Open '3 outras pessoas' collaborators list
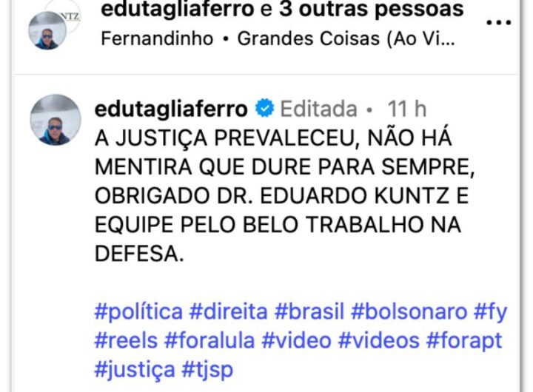This screenshot has height=392, width=533. pos(372,9)
